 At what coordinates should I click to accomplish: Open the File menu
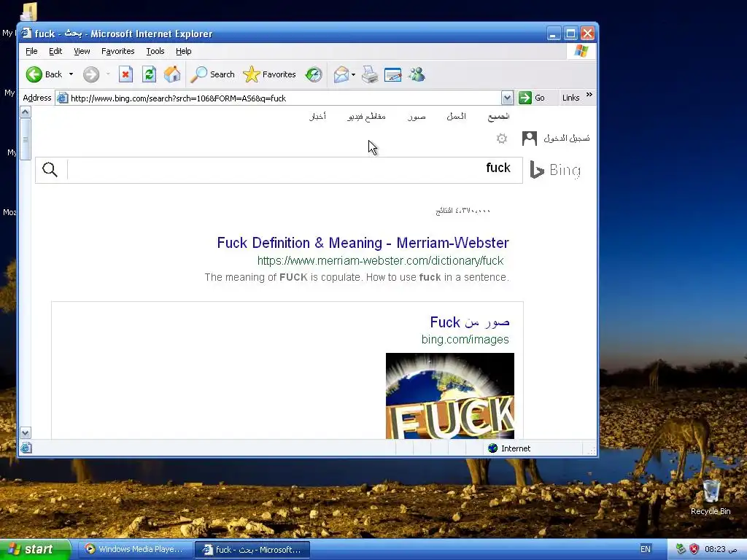pyautogui.click(x=31, y=51)
